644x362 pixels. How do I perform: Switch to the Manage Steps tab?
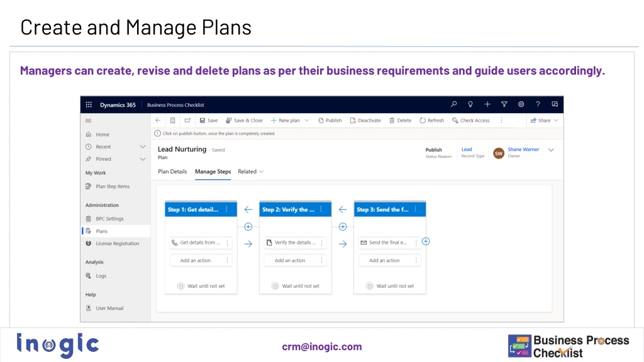[x=213, y=172]
